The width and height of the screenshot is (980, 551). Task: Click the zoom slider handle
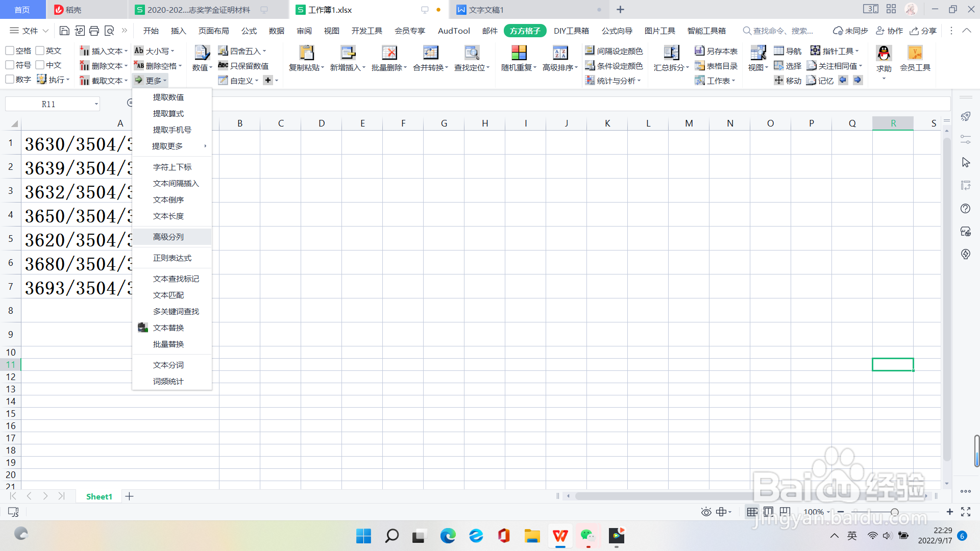[894, 512]
